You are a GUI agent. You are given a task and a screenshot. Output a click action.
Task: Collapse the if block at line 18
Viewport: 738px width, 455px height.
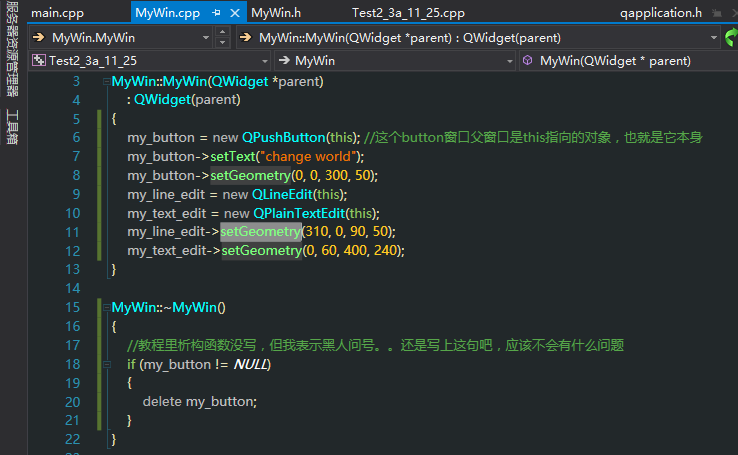pyautogui.click(x=107, y=364)
